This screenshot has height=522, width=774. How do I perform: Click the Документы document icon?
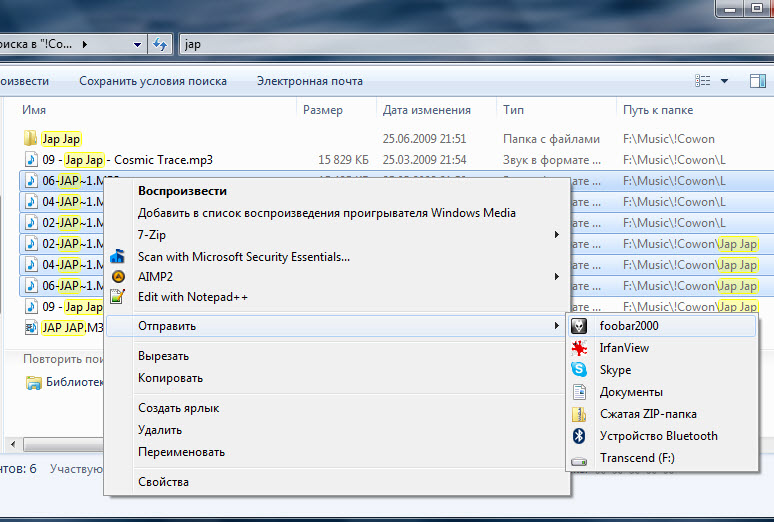click(x=579, y=392)
